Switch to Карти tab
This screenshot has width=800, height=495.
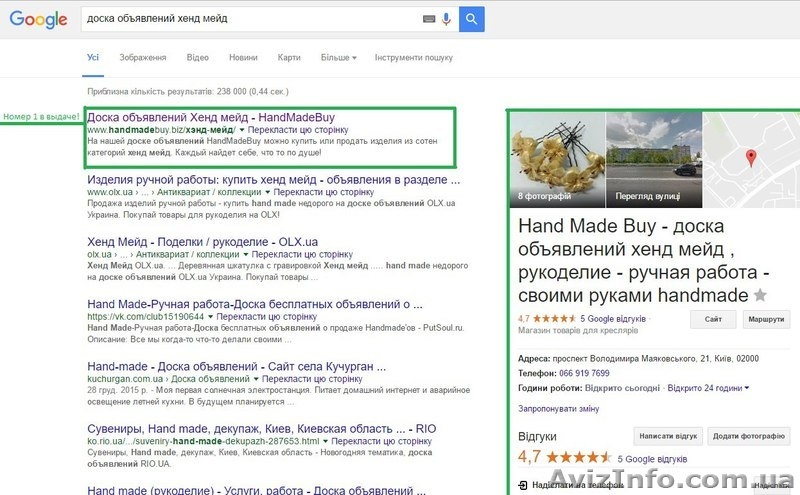(289, 58)
